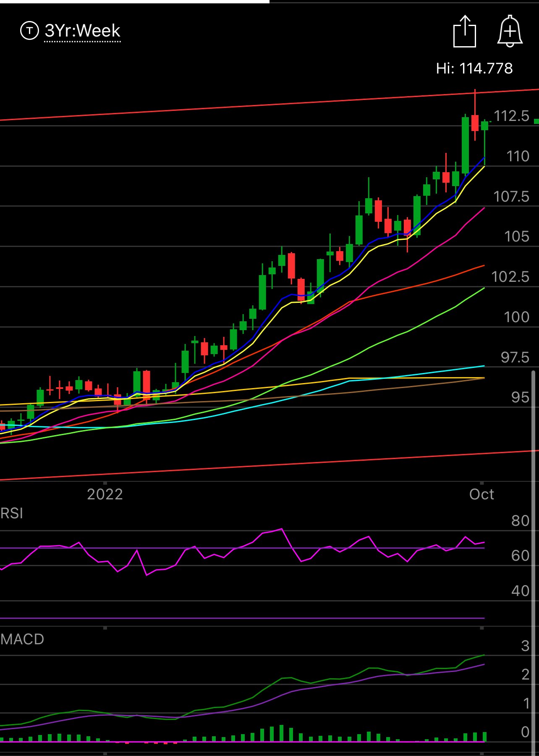Tap the MACD 2 scale label

tap(525, 675)
